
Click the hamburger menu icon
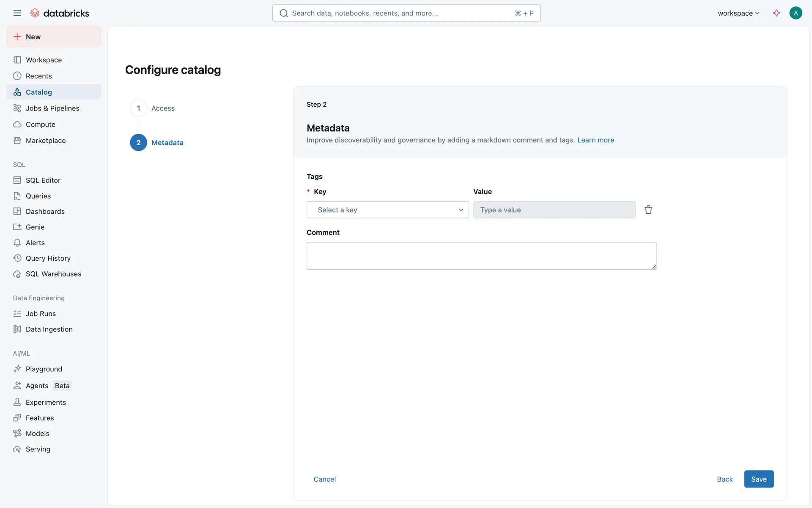point(17,13)
